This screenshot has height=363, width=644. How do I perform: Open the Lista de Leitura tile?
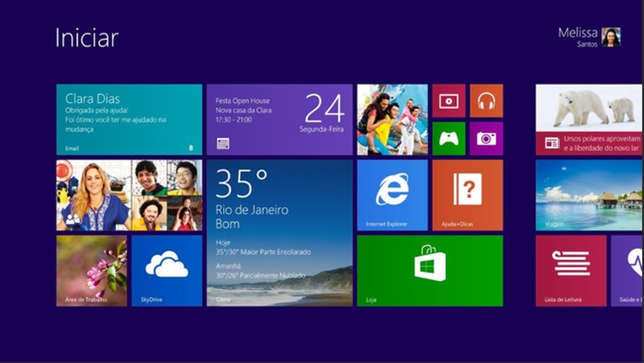571,271
